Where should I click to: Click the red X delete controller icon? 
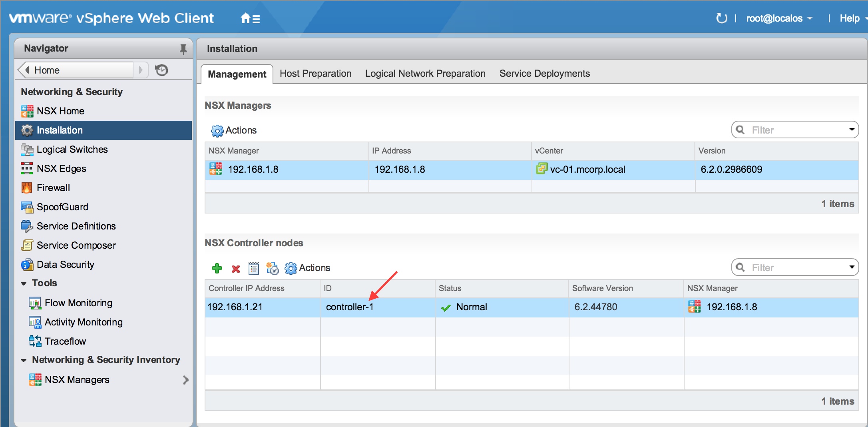click(235, 269)
